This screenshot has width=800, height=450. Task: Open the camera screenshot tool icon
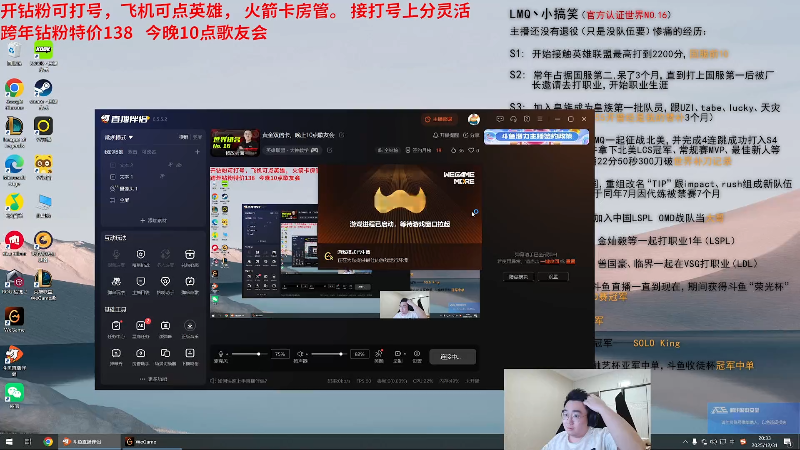[141, 353]
